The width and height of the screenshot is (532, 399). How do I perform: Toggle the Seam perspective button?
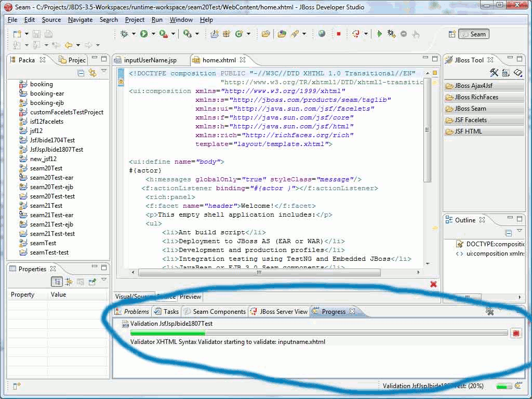coord(474,34)
